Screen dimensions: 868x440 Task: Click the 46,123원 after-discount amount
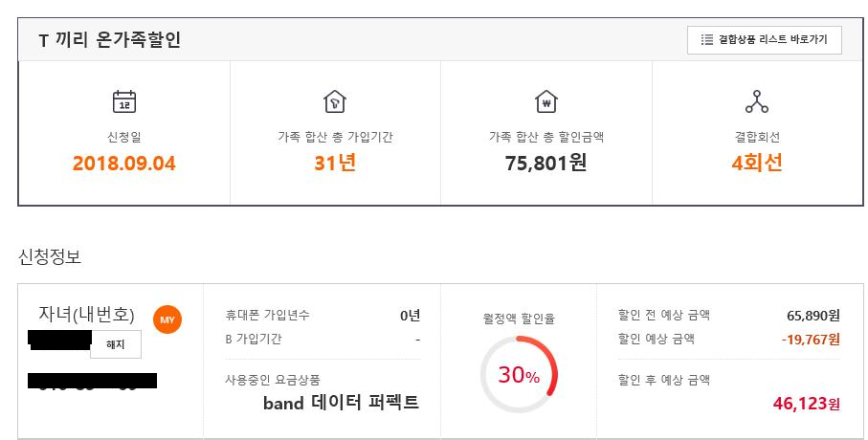pos(806,405)
